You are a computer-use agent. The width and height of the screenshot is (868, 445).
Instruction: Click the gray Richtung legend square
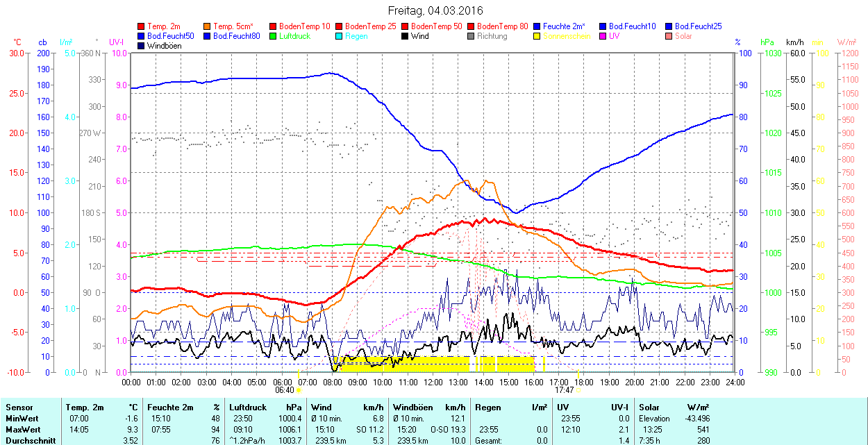[471, 36]
